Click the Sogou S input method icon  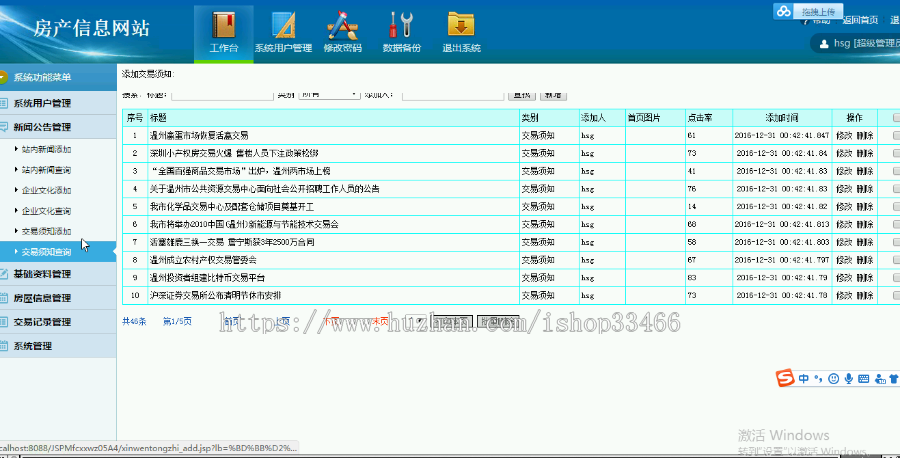(x=785, y=378)
